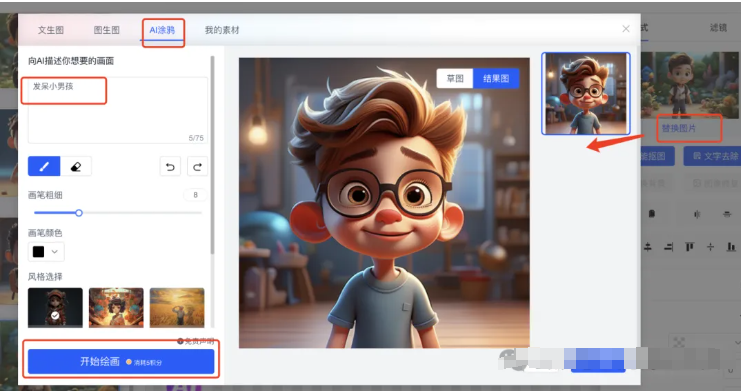Click background panel's boy preview image
Screen dimensions: 741x391
tap(690, 85)
